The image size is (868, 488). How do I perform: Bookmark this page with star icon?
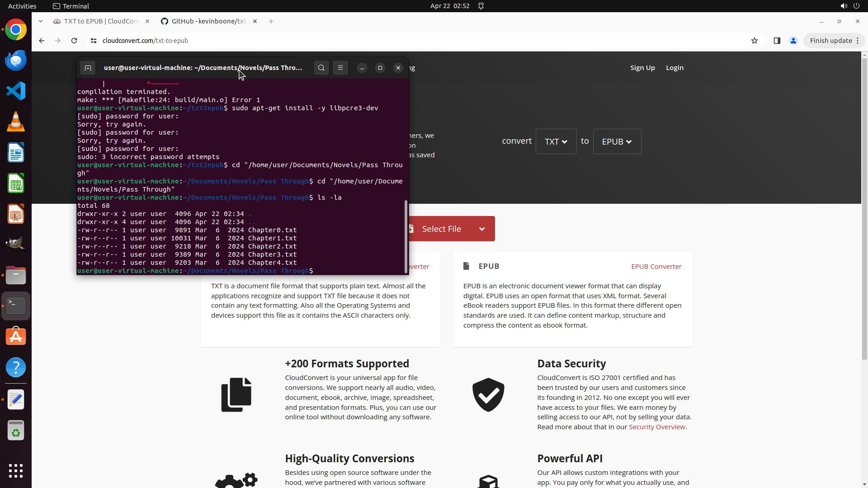754,41
